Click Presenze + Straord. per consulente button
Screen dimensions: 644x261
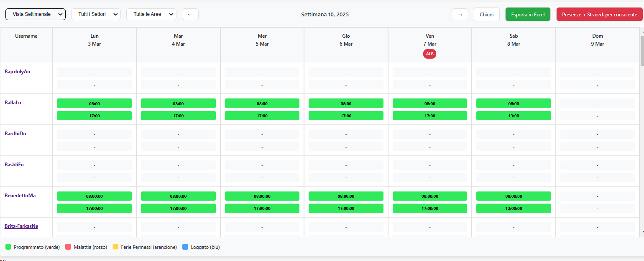click(599, 14)
